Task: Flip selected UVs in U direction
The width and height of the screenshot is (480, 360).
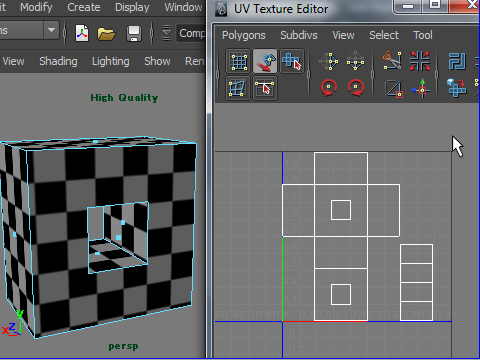Action: pos(329,61)
